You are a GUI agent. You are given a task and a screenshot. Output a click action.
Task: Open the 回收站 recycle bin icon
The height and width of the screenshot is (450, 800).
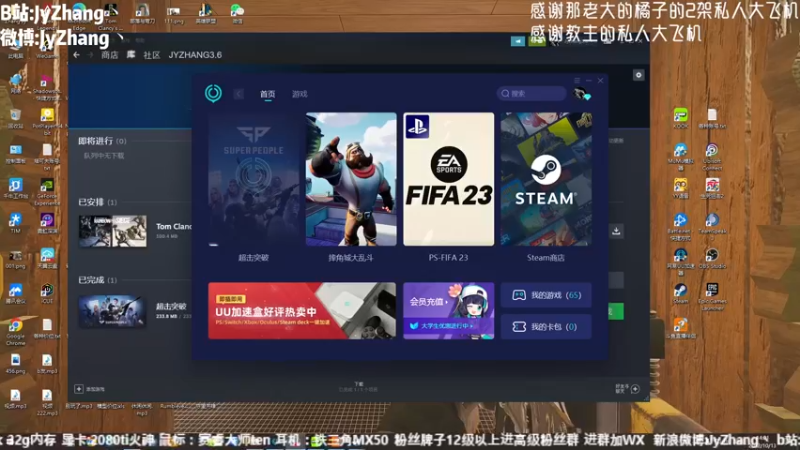tap(15, 118)
